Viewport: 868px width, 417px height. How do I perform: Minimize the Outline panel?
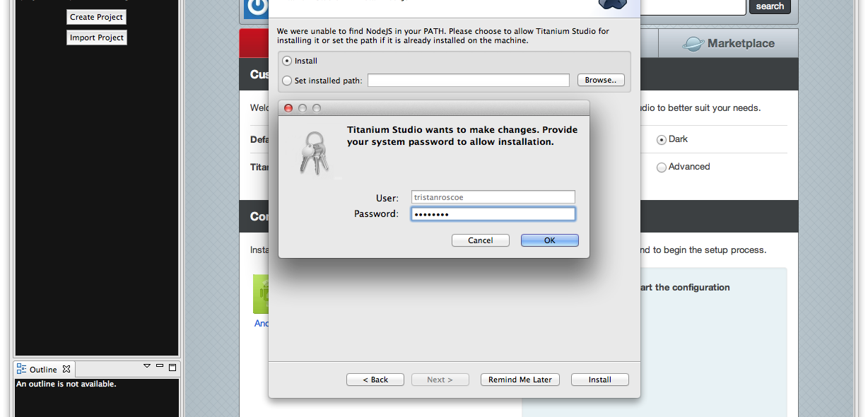[160, 367]
